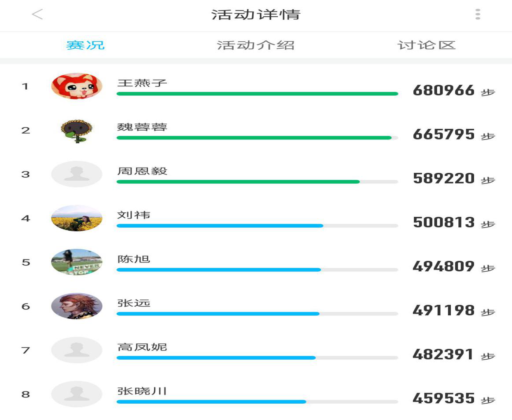Click 周恩毅's green progress bar

[257, 182]
